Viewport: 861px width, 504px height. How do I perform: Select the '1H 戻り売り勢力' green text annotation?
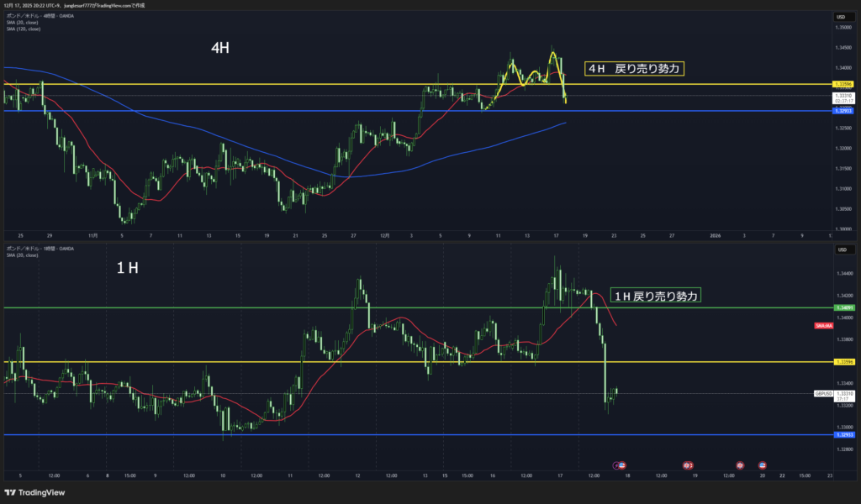pos(655,297)
